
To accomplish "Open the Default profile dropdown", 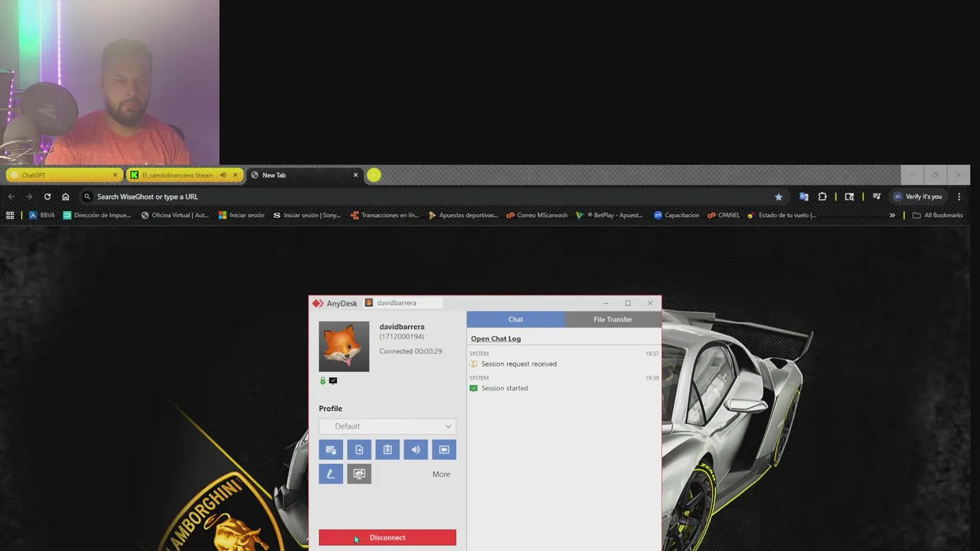I will click(387, 426).
